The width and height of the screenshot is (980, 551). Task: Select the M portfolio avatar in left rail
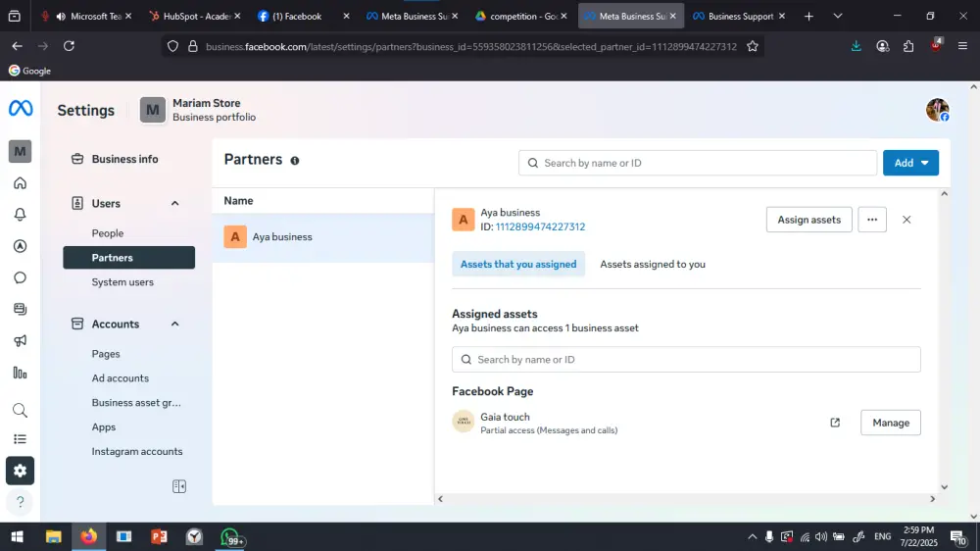20,151
